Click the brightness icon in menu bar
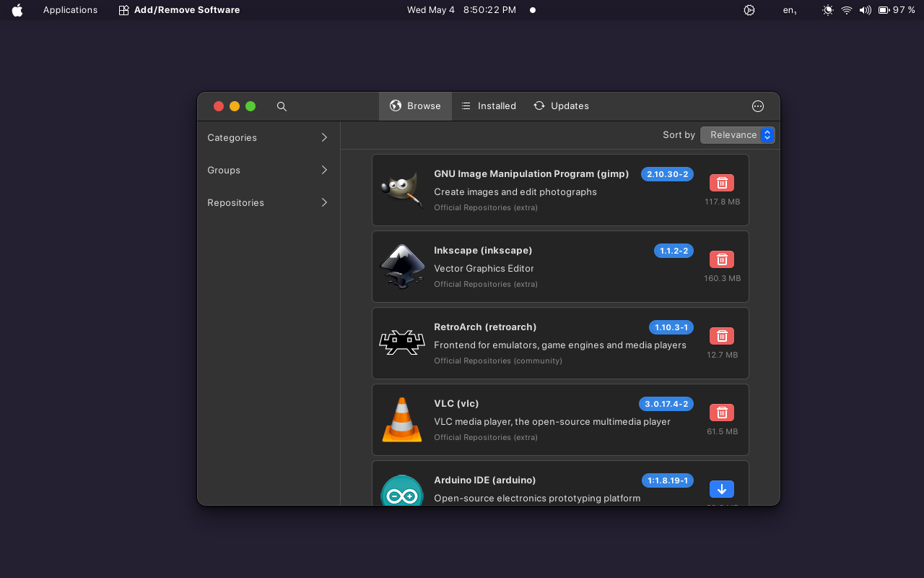The width and height of the screenshot is (924, 578). click(827, 10)
